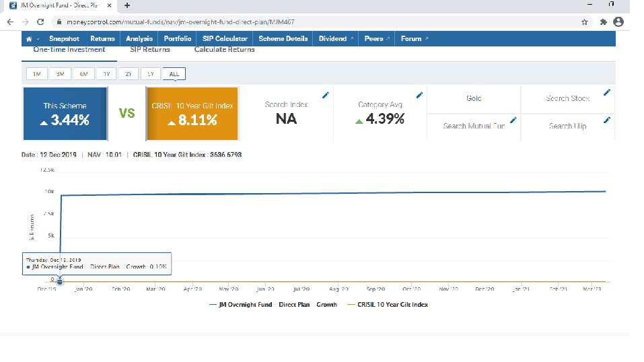Click the Search Index NA card
The image size is (644, 362).
click(x=286, y=114)
